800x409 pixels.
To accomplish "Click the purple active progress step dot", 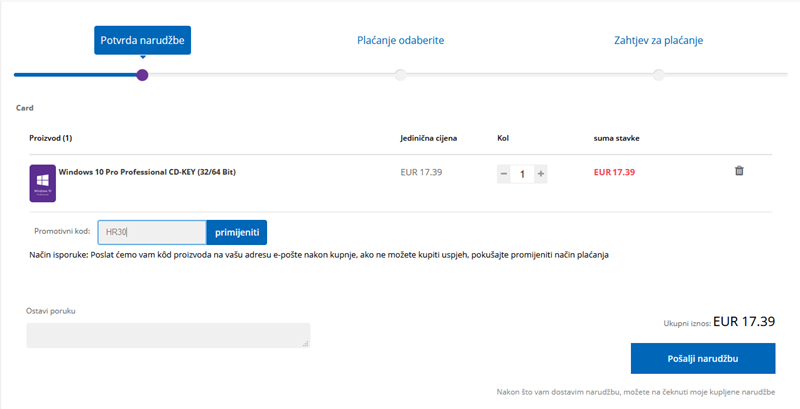I will click(x=142, y=75).
